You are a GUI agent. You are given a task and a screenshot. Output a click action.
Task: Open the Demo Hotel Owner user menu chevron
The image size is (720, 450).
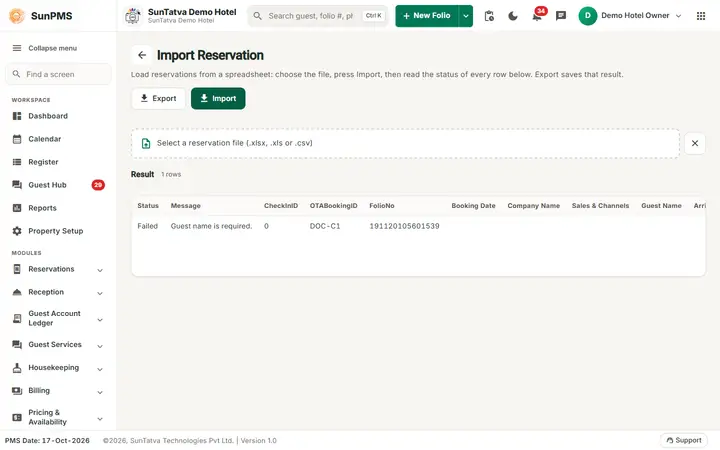coord(678,16)
